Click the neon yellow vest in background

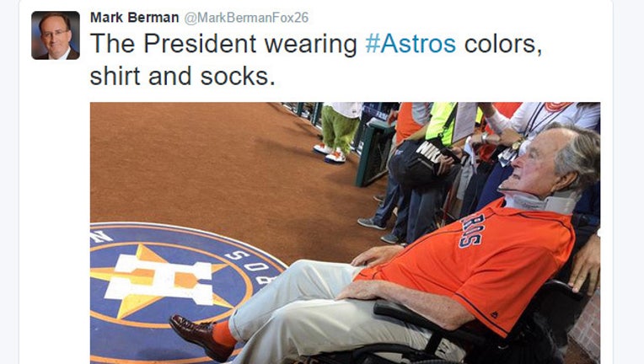click(443, 123)
